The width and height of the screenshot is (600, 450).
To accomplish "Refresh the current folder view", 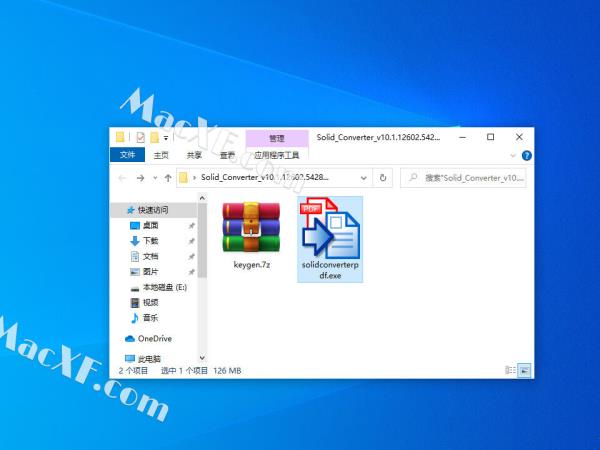I will coord(383,178).
